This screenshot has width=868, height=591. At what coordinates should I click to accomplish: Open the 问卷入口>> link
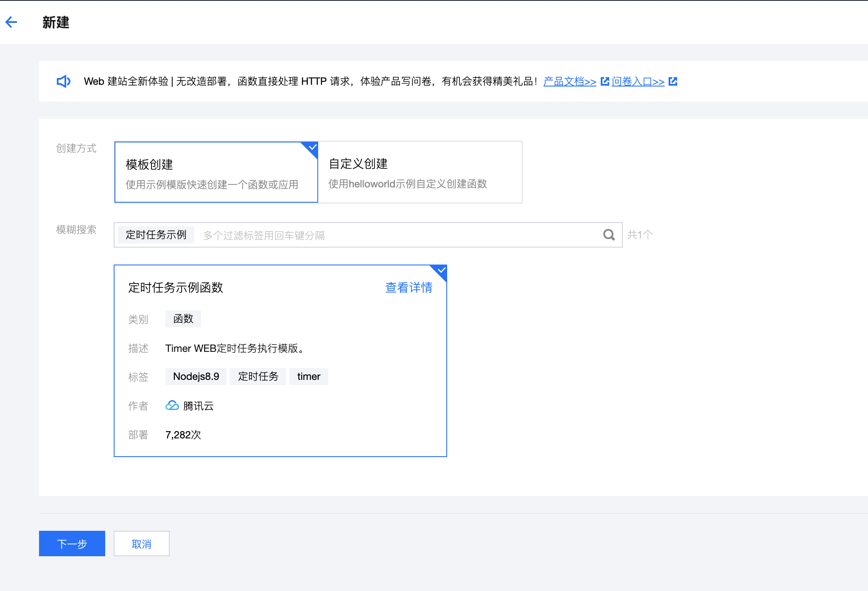point(638,81)
